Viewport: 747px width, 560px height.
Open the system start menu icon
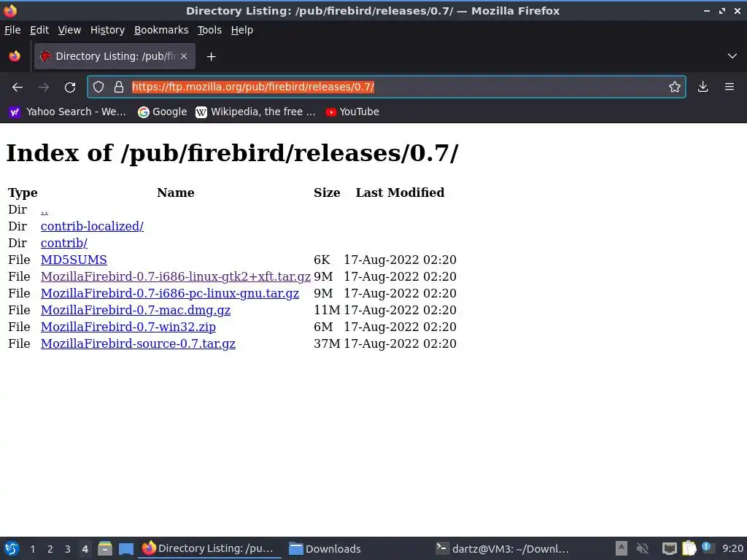coord(12,548)
